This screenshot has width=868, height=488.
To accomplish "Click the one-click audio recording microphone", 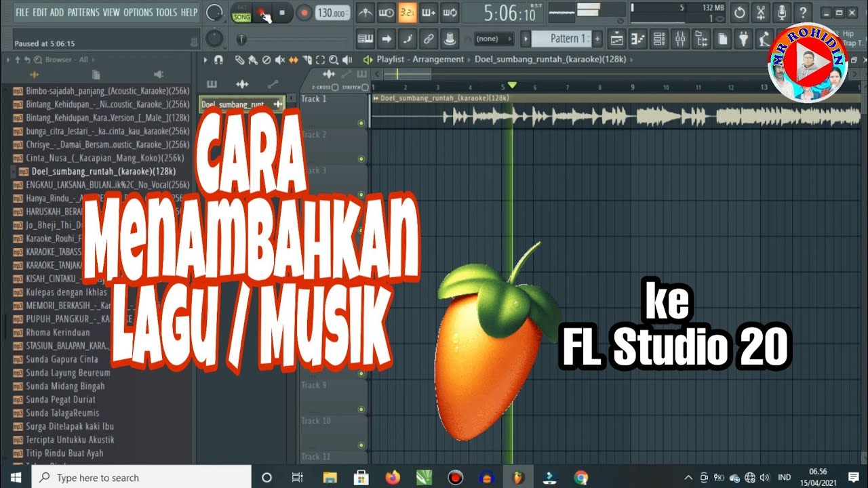I will (782, 12).
